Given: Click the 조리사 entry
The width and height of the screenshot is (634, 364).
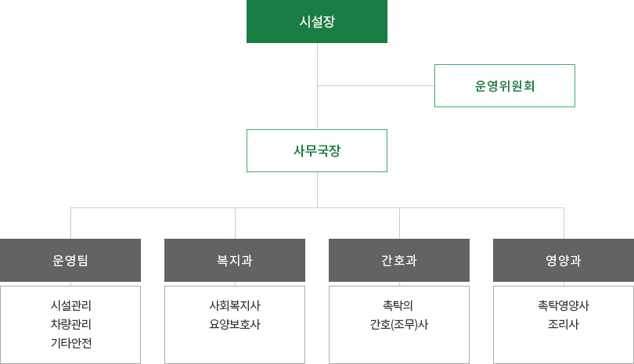Looking at the screenshot, I should tap(564, 324).
